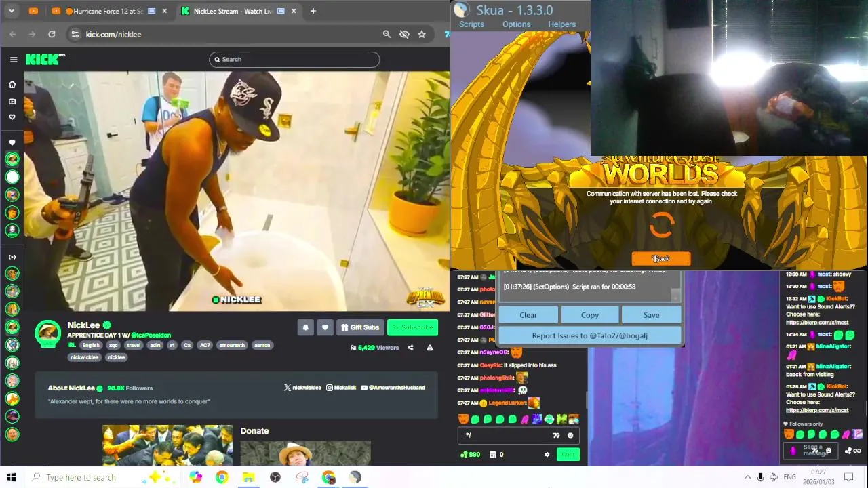Click the Back button in AdventureQuest Worlds
868x488 pixels.
pyautogui.click(x=661, y=258)
